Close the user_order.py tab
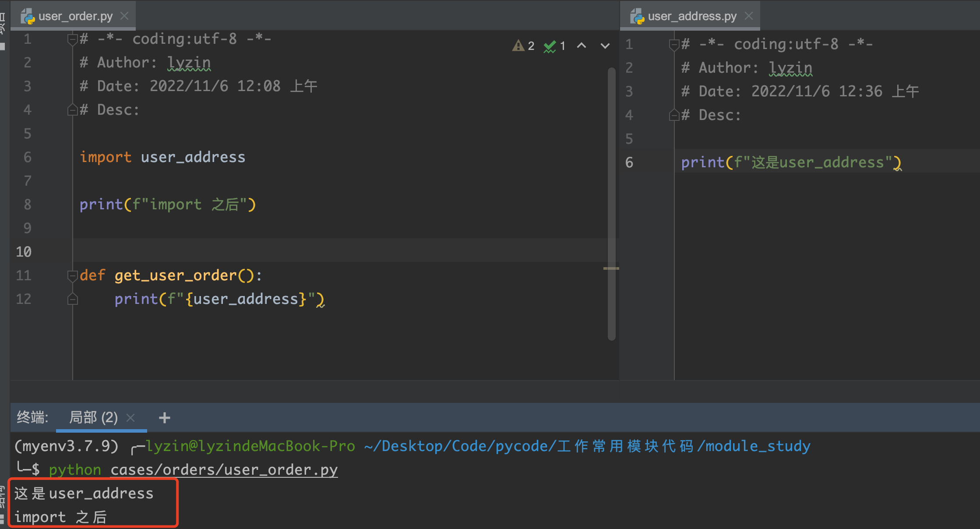The width and height of the screenshot is (980, 529). click(x=124, y=16)
